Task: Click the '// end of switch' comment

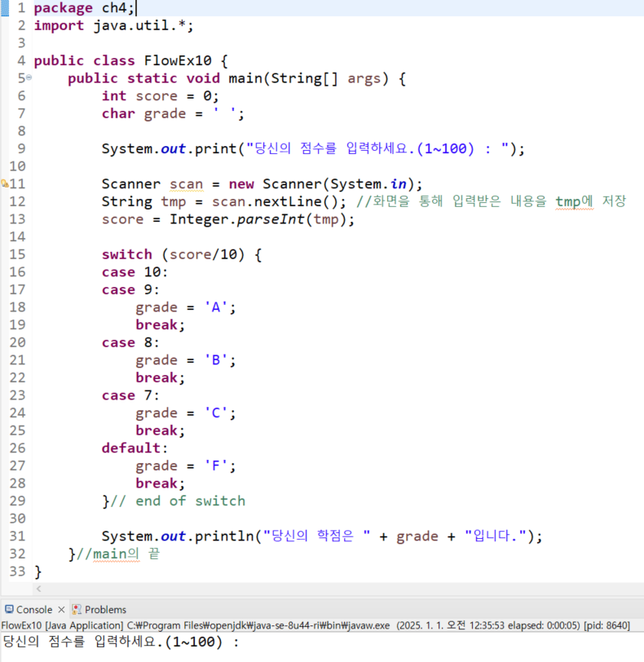Action: point(178,501)
